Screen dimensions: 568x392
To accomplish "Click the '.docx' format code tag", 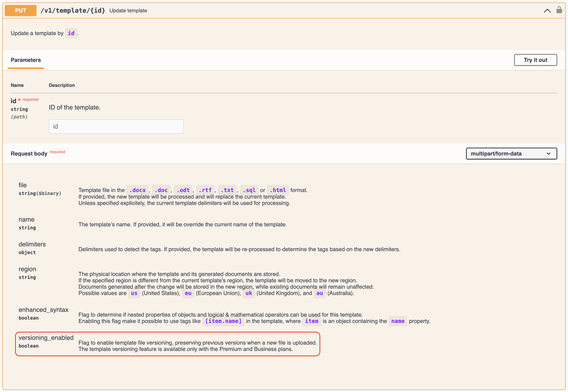I will (137, 190).
